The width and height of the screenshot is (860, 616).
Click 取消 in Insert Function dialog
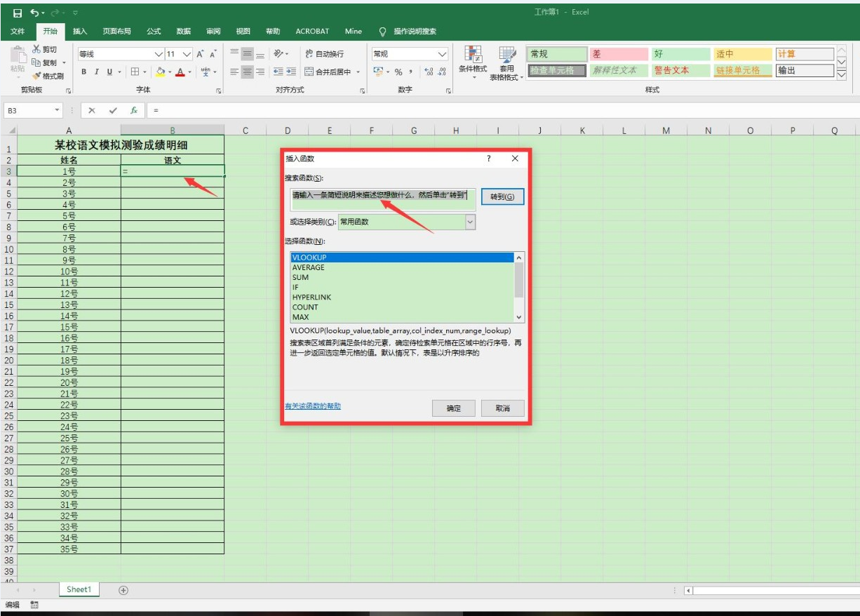[502, 408]
